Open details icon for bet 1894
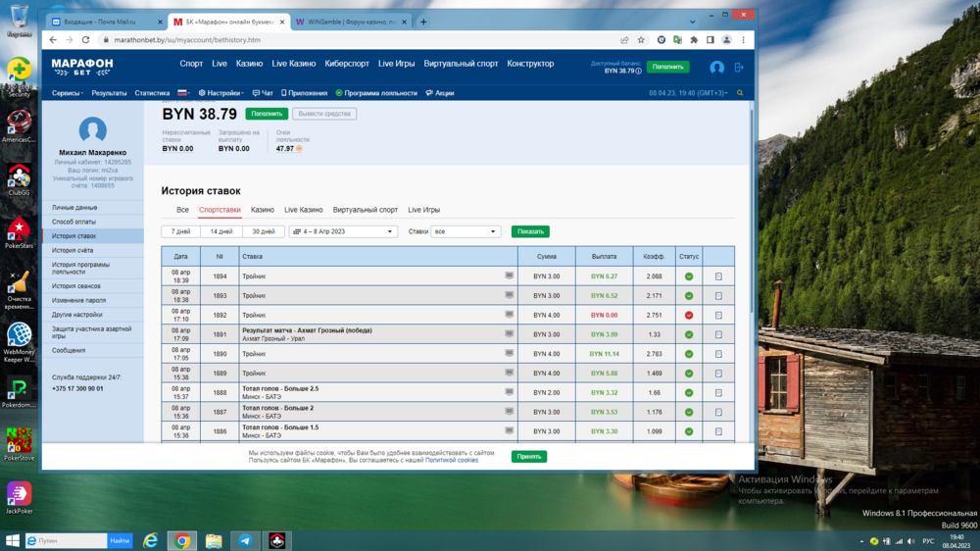The height and width of the screenshot is (551, 980). pos(718,276)
